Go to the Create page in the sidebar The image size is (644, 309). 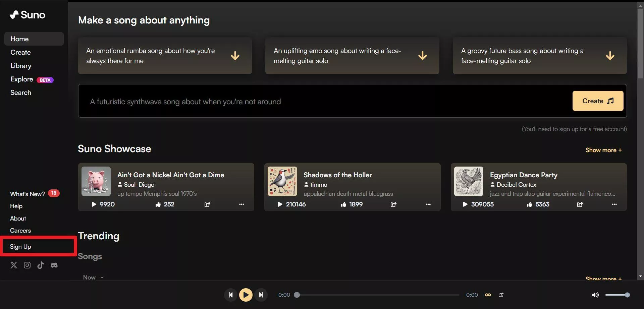(x=20, y=52)
